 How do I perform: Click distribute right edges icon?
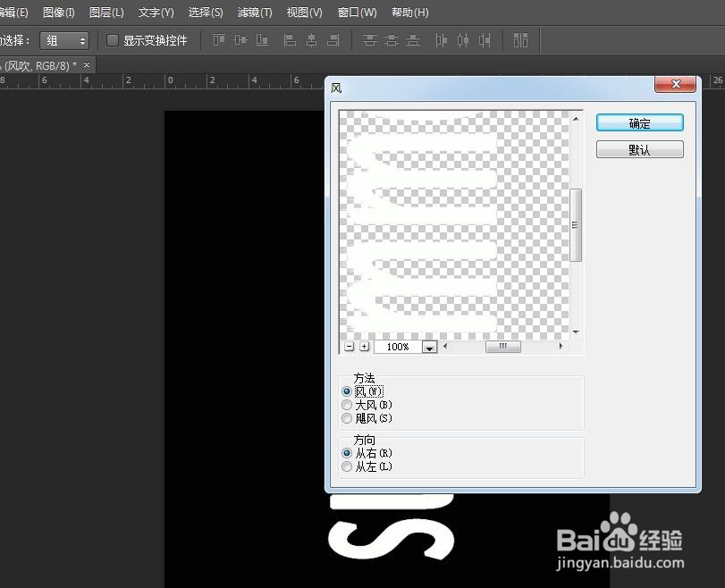(485, 40)
